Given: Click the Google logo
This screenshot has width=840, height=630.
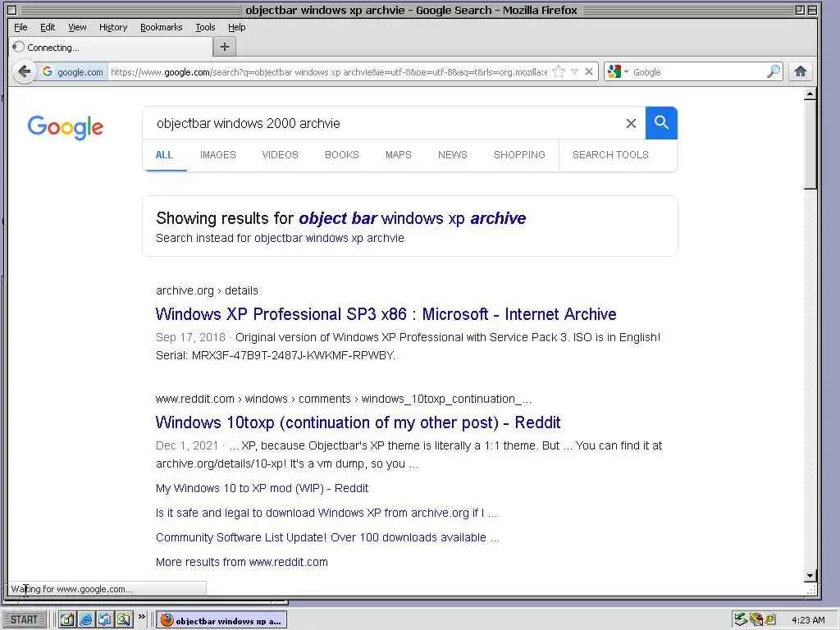Looking at the screenshot, I should [x=66, y=127].
